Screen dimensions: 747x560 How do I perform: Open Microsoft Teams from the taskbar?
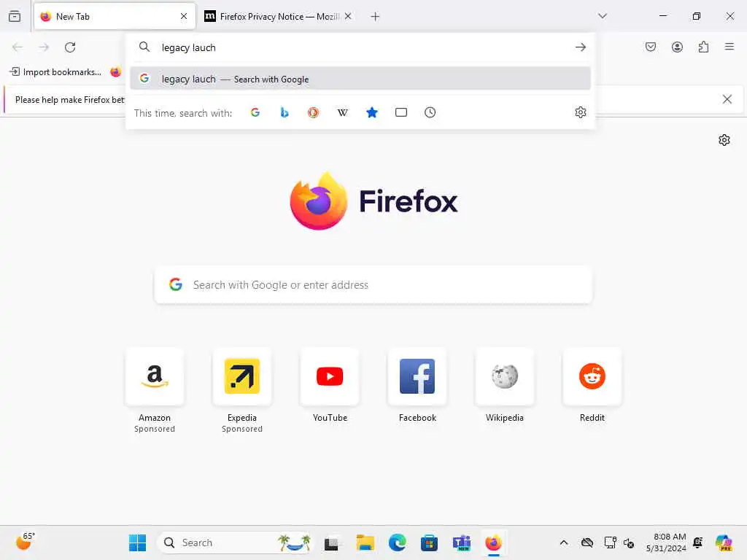[461, 542]
